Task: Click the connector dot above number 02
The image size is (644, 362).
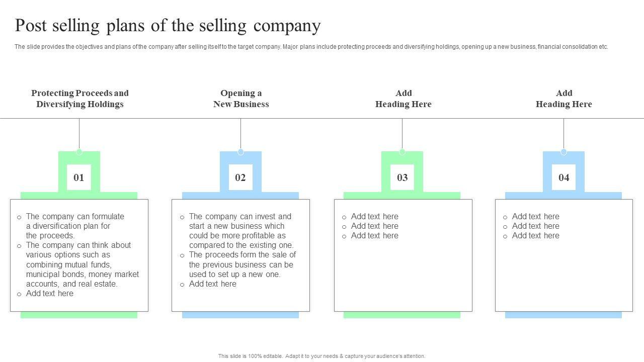Action: [x=240, y=152]
